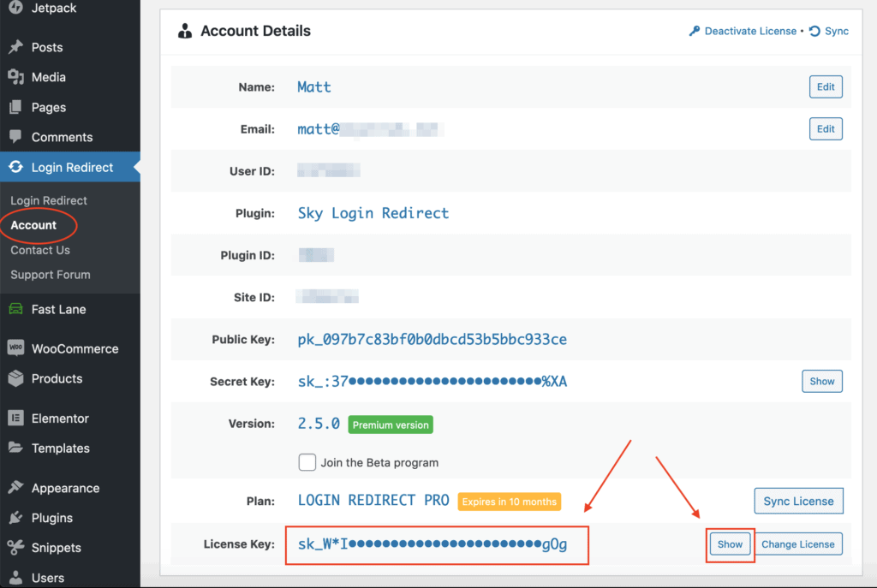Click the Change License button
877x588 pixels.
pyautogui.click(x=797, y=544)
